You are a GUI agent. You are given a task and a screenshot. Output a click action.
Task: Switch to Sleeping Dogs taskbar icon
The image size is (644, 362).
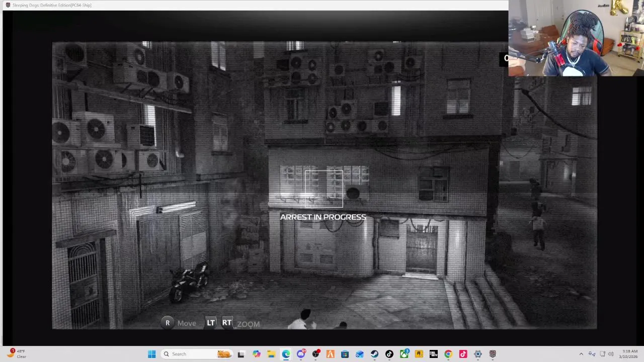pyautogui.click(x=493, y=354)
